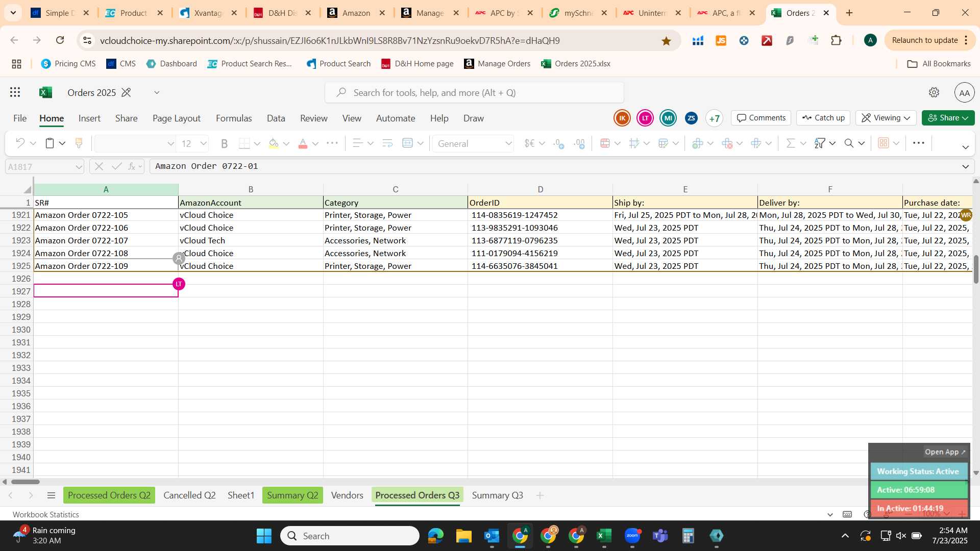This screenshot has height=551, width=980.
Task: Switch to Processed Orders Q2 sheet
Action: click(x=109, y=495)
